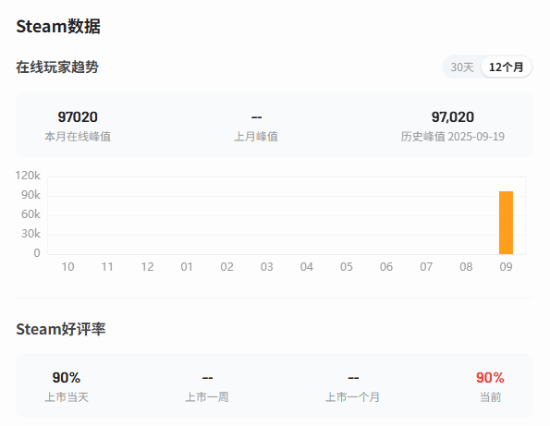Click the 01 month axis label
550x426 pixels.
coord(187,267)
